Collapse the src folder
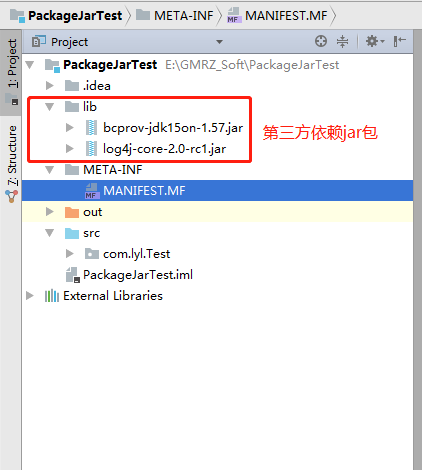Screen dimensions: 422x470 [50, 233]
